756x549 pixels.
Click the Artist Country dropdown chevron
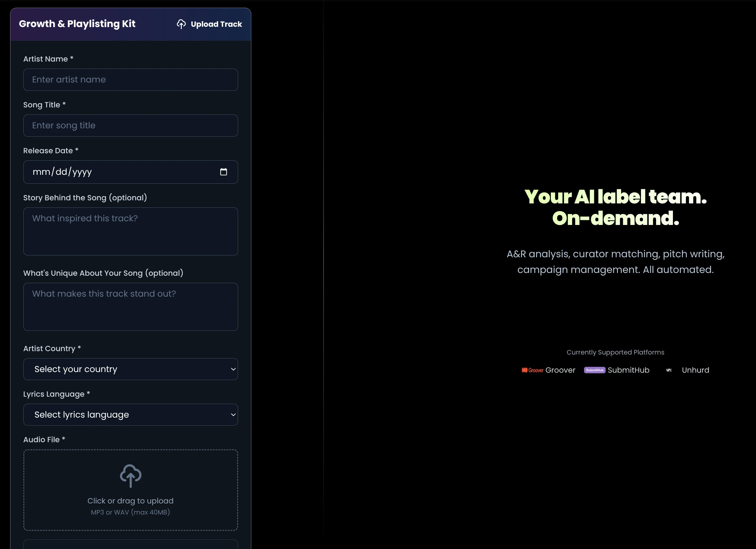point(233,369)
